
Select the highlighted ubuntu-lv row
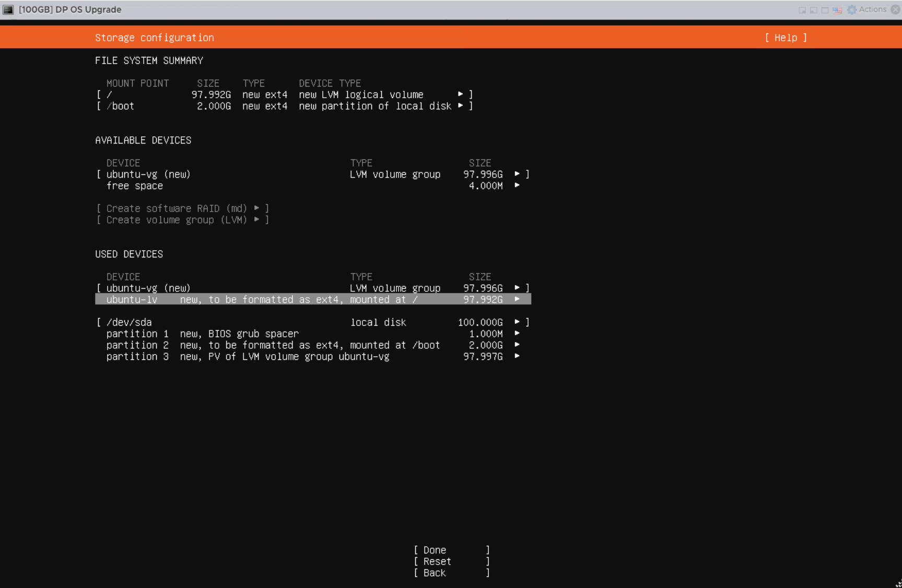313,299
